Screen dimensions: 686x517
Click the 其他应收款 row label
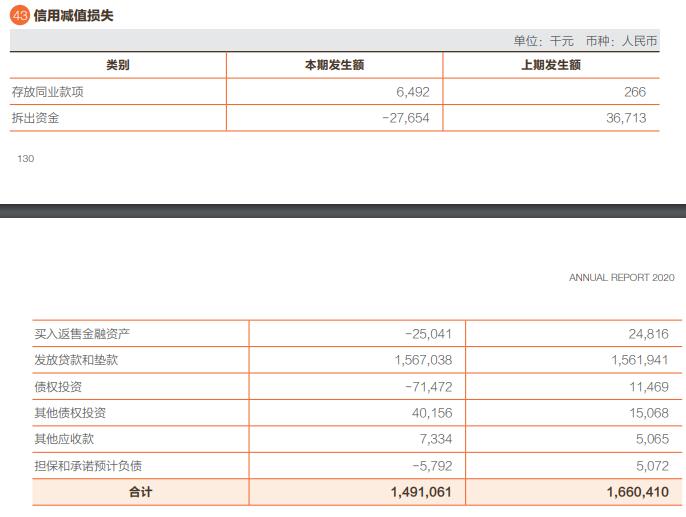64,439
